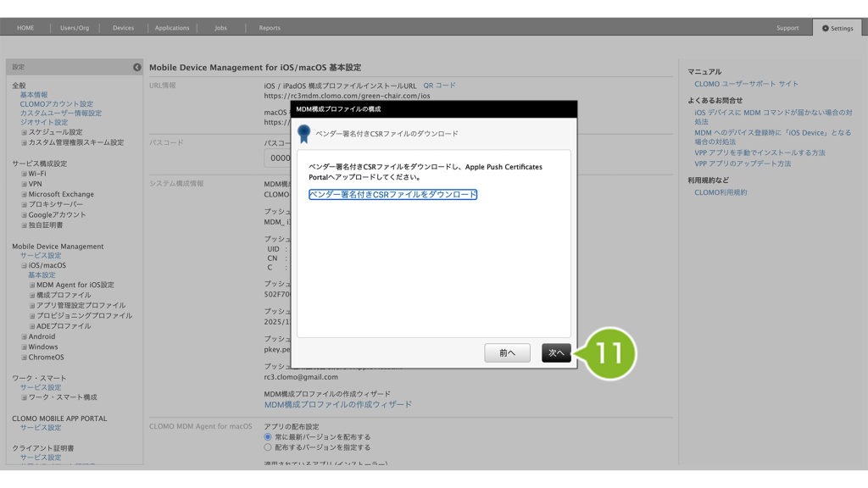The image size is (868, 488).
Task: Open Settings gear tab
Action: pyautogui.click(x=837, y=28)
